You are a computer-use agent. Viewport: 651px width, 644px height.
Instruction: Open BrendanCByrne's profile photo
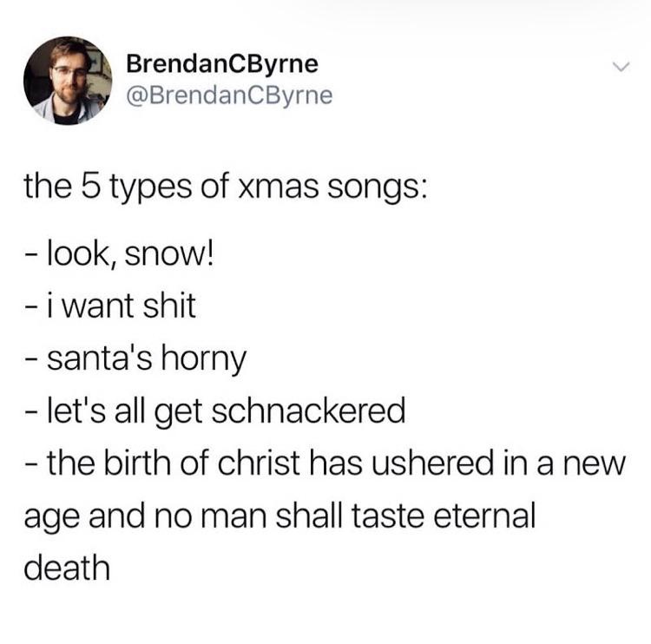click(x=67, y=80)
